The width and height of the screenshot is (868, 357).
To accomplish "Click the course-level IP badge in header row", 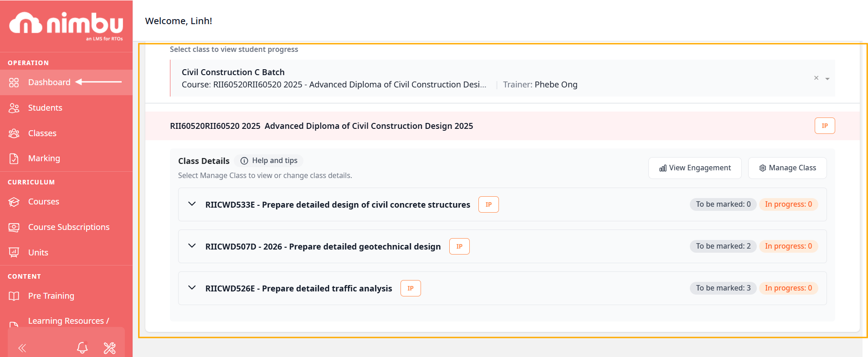I will click(825, 126).
